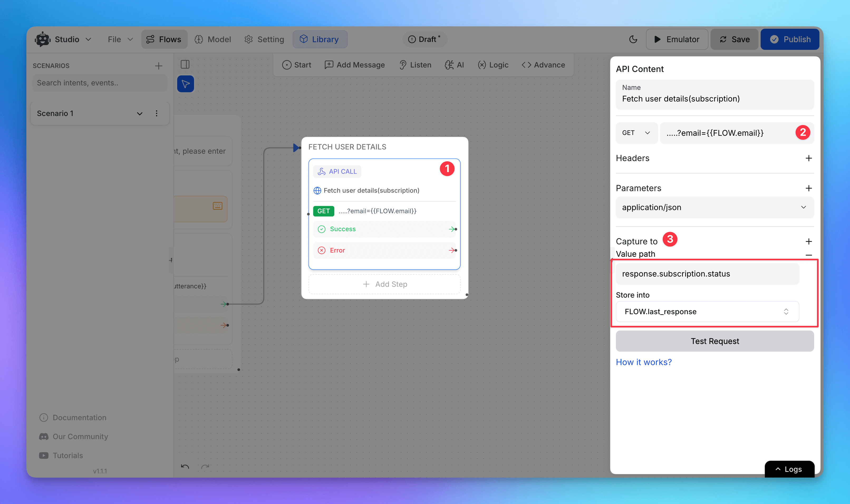Click the Headers section label

point(632,158)
